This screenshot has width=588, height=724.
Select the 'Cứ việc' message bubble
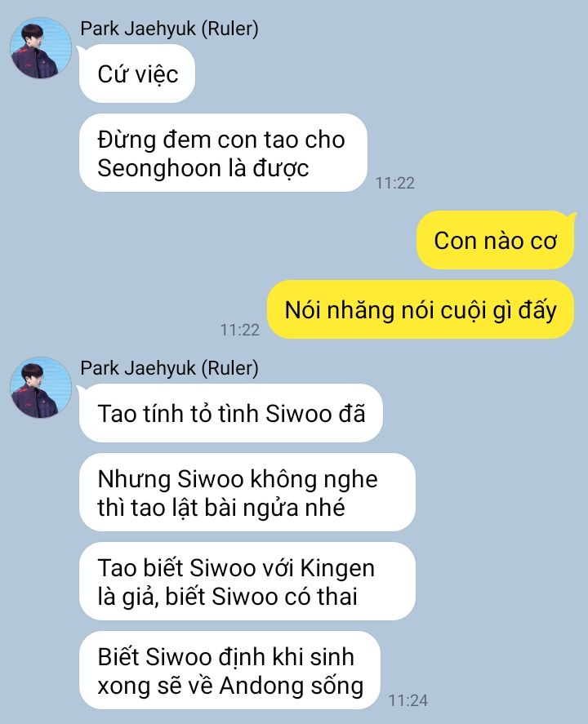tap(137, 74)
